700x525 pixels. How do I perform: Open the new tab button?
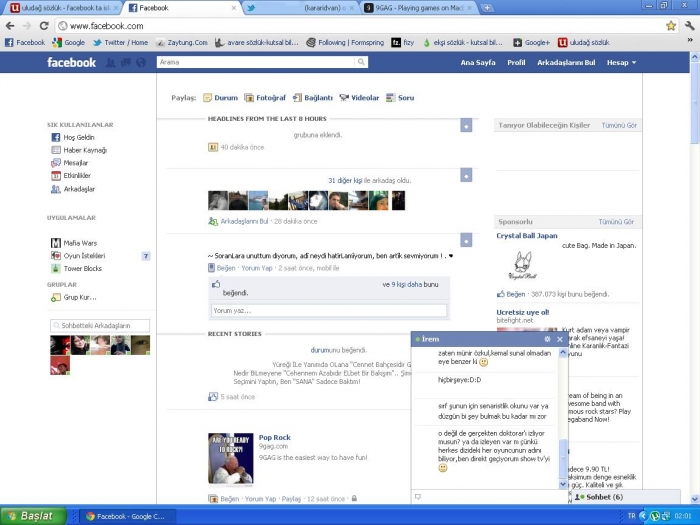pos(487,8)
